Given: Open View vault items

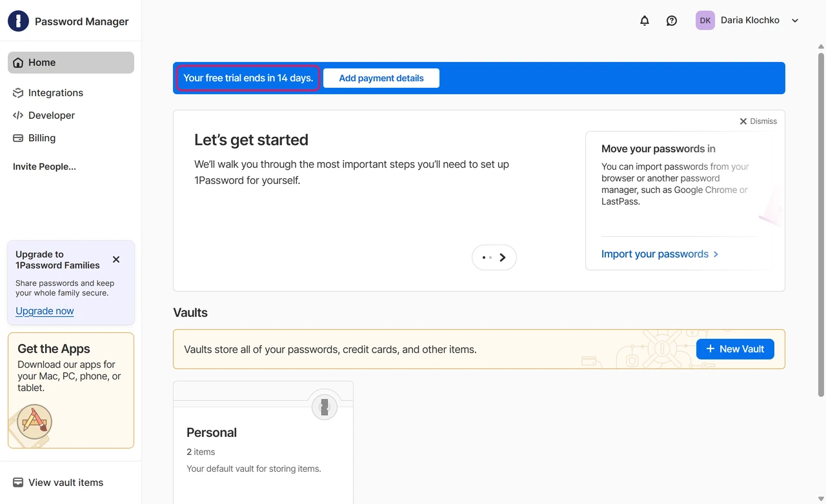Looking at the screenshot, I should pos(58,483).
